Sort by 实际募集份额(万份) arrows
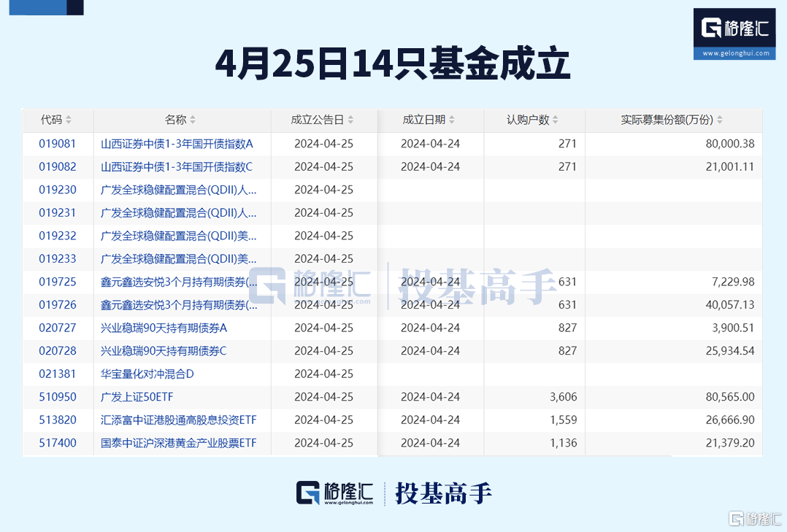This screenshot has width=787, height=532. click(720, 120)
